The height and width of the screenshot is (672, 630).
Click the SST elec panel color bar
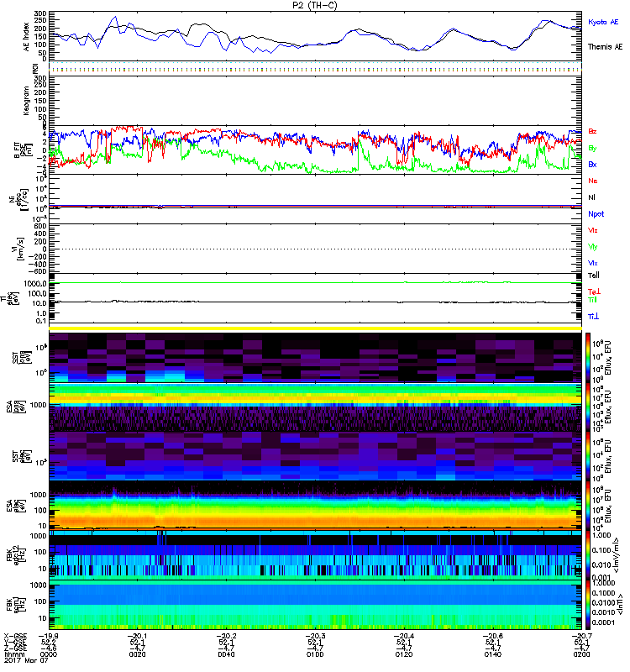[588, 456]
